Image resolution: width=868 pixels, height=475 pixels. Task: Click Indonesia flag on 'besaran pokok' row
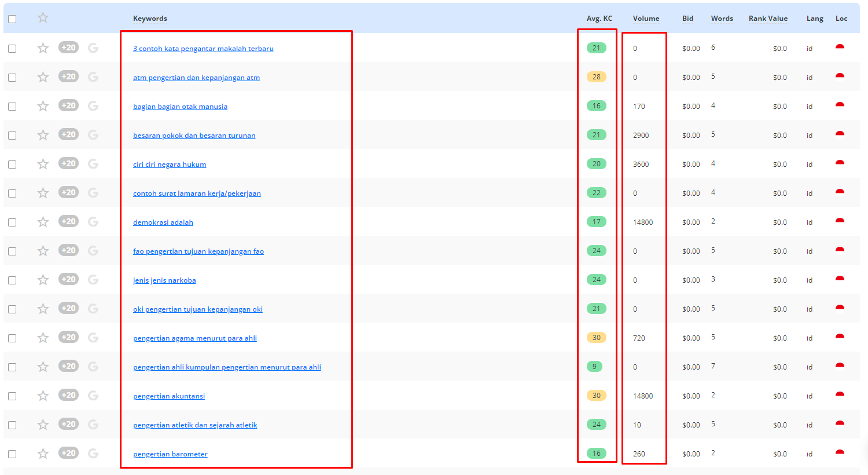[840, 134]
